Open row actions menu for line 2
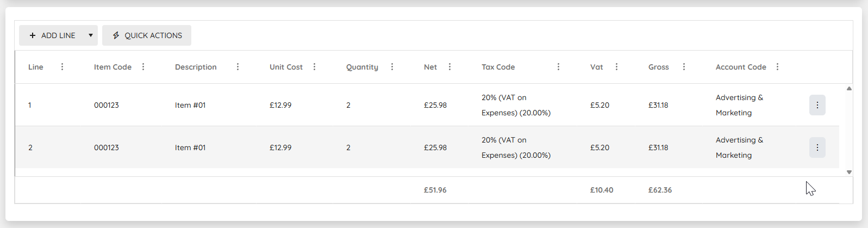This screenshot has width=868, height=228. click(817, 147)
